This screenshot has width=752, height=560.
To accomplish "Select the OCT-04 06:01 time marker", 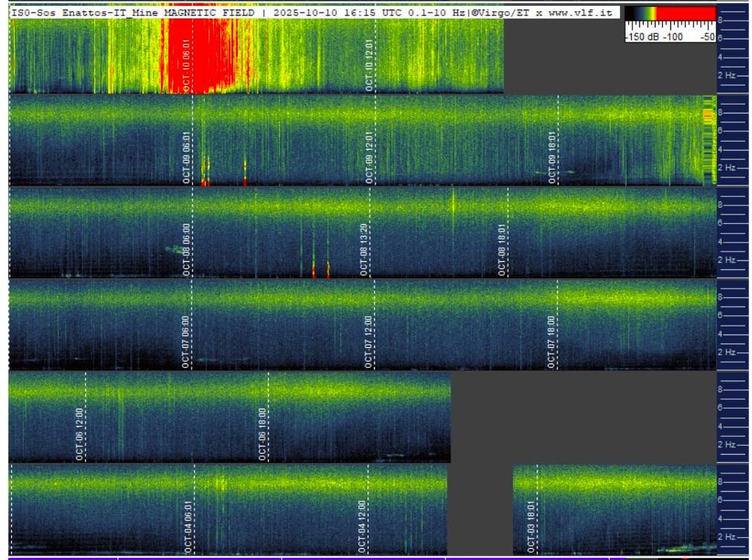I will (188, 527).
